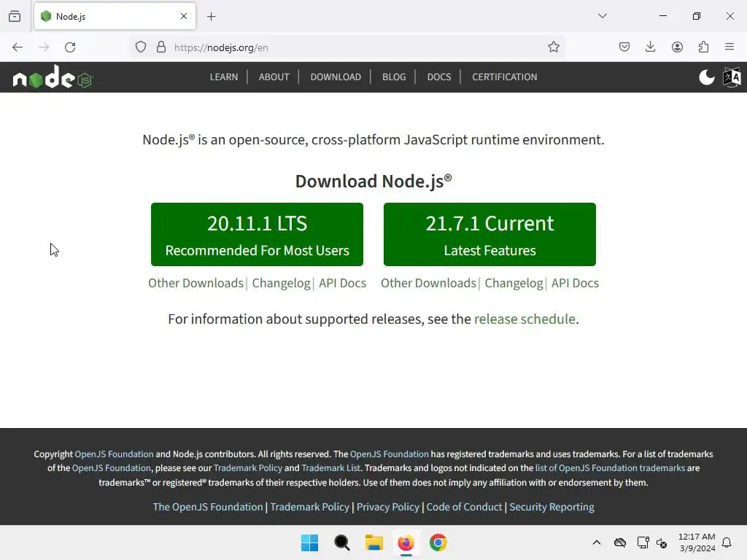The width and height of the screenshot is (747, 560).
Task: Launch Google Chrome from taskbar
Action: coord(438,542)
